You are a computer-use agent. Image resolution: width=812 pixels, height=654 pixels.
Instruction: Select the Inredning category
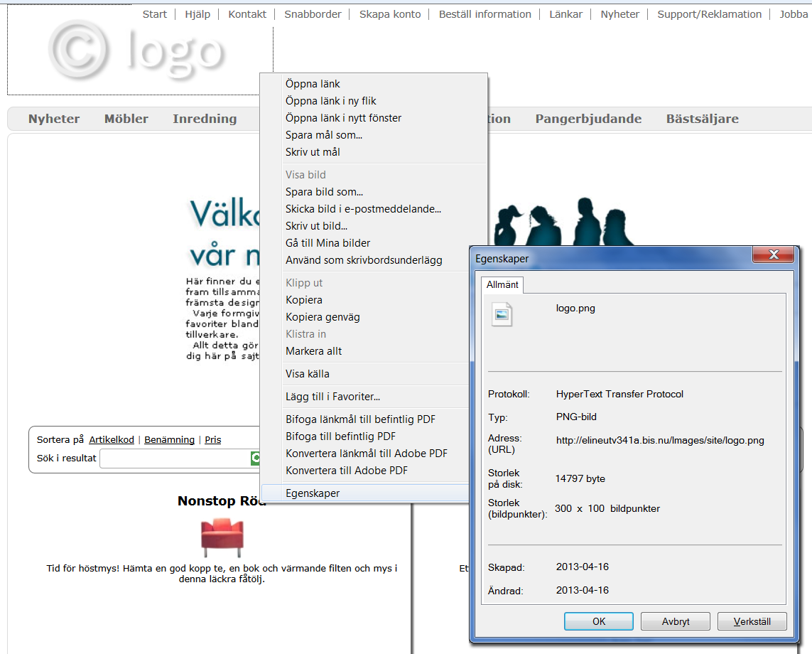[205, 119]
